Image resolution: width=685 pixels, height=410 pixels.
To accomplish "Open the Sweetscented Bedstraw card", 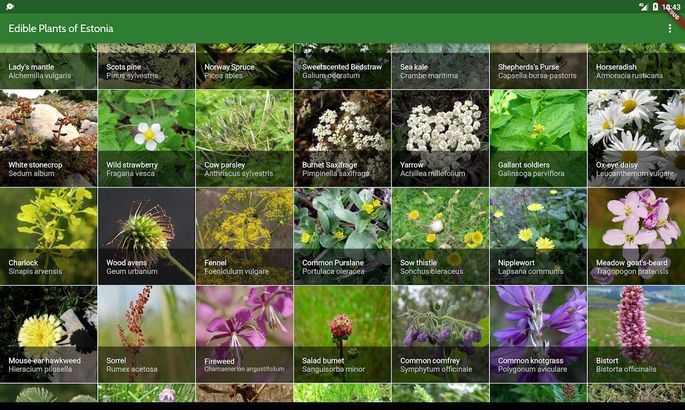I will point(342,66).
